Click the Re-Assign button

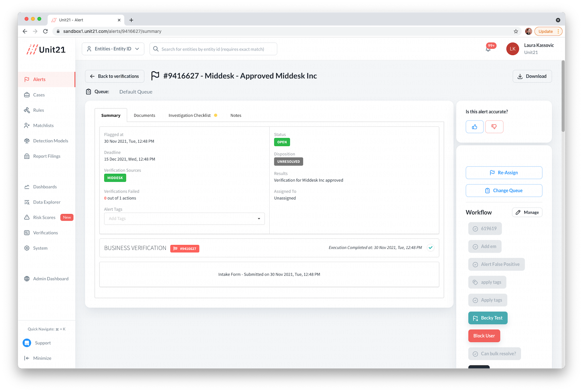tap(504, 173)
